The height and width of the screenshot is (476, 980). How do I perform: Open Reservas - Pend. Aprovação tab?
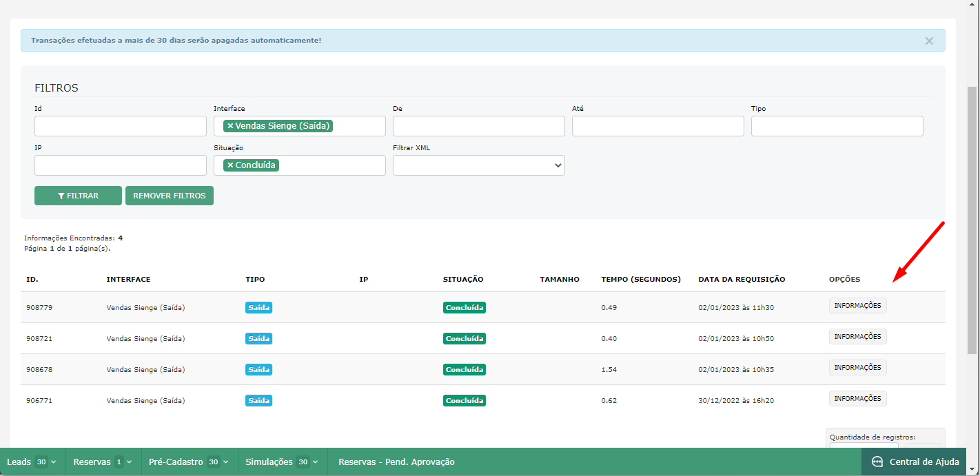pyautogui.click(x=396, y=462)
